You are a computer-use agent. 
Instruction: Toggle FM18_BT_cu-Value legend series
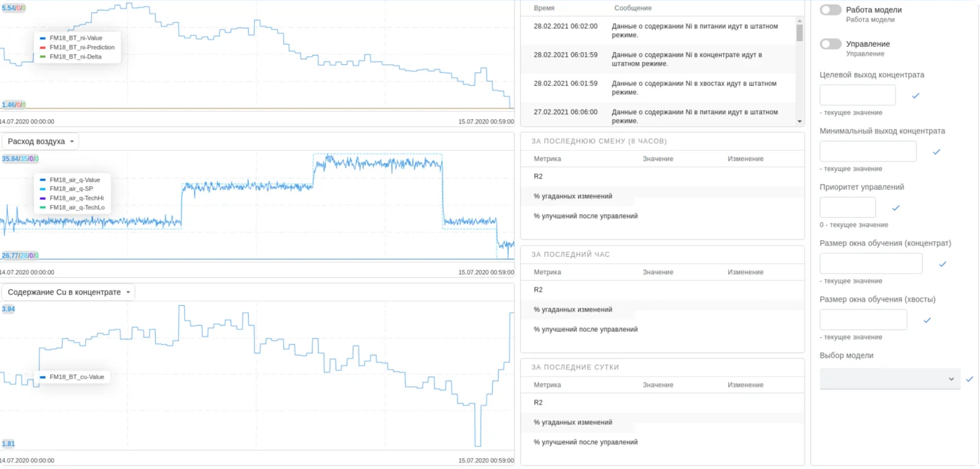click(x=72, y=377)
